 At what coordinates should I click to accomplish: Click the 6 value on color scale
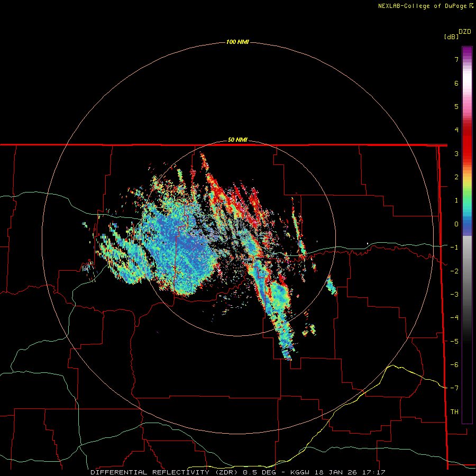click(x=456, y=83)
